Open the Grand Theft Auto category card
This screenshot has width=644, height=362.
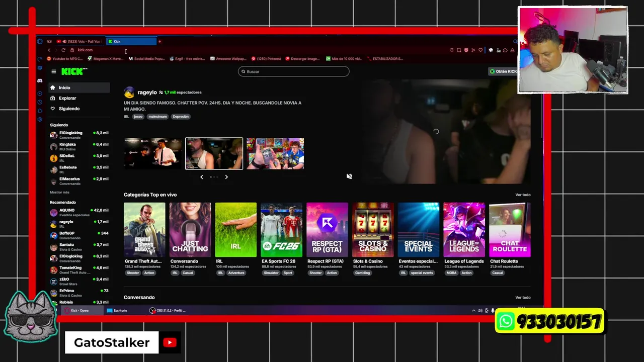[x=144, y=230]
